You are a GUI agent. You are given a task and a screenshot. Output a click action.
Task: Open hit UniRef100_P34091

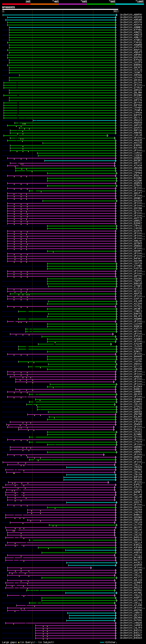point(131,42)
